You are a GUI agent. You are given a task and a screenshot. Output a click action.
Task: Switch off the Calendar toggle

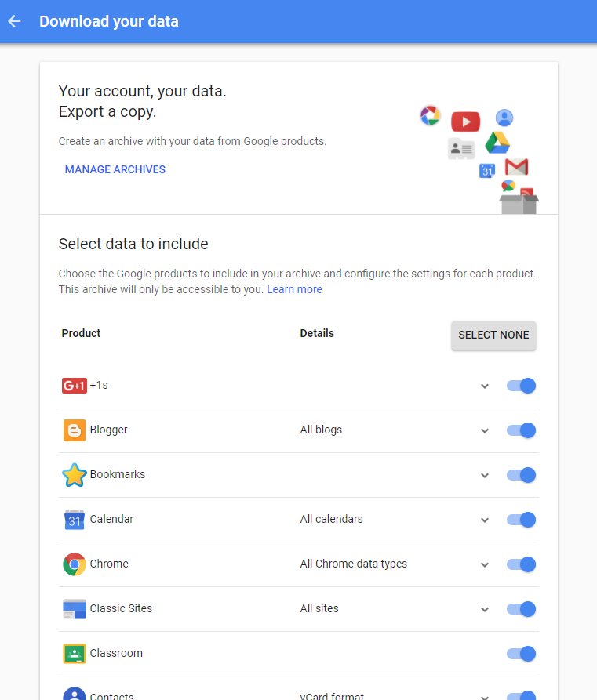pyautogui.click(x=521, y=520)
